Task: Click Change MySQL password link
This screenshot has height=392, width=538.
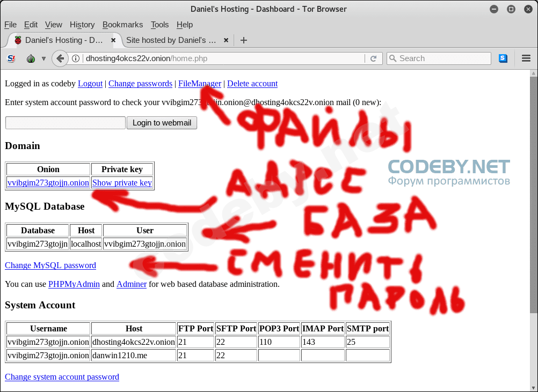Action: click(x=50, y=265)
